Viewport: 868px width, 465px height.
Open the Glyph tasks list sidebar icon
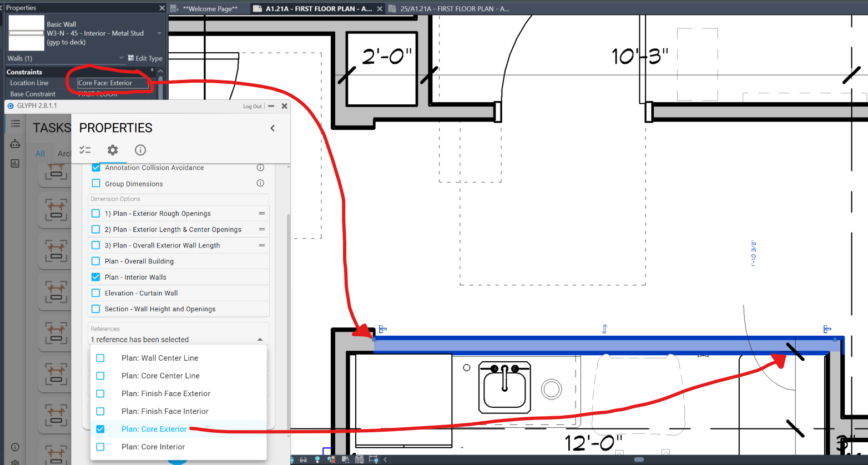pyautogui.click(x=16, y=123)
